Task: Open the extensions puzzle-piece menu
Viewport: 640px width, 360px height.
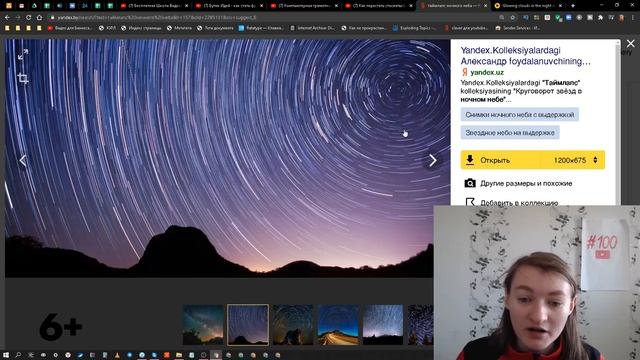Action: click(600, 18)
